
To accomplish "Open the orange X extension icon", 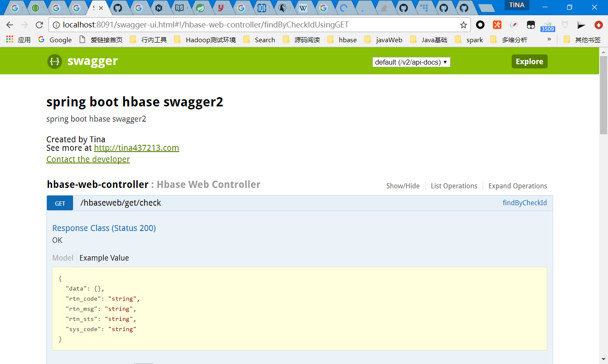I will click(x=497, y=25).
